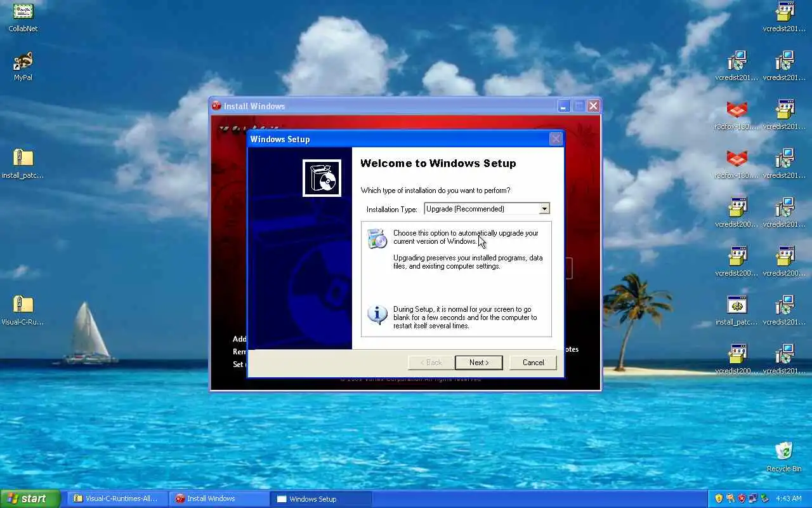This screenshot has width=812, height=508.
Task: Click the 'Welcome to Windows Setup' heading
Action: pyautogui.click(x=438, y=163)
